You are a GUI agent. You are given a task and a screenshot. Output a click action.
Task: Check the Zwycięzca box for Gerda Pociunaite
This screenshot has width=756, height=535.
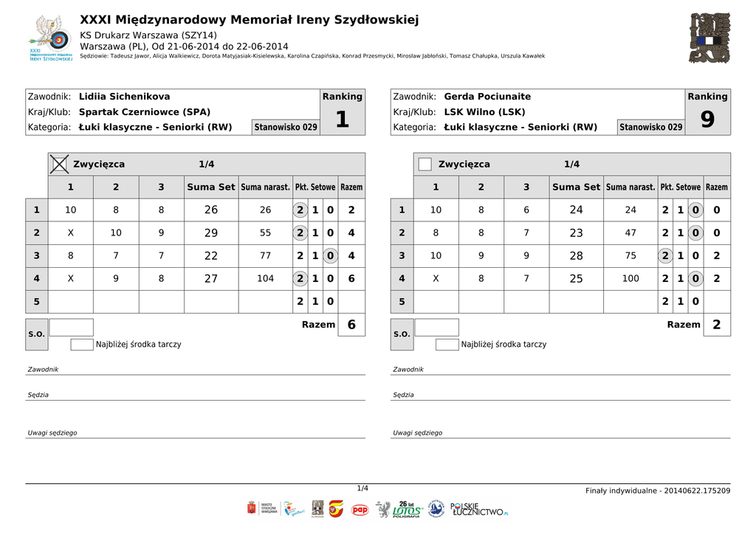(x=425, y=164)
